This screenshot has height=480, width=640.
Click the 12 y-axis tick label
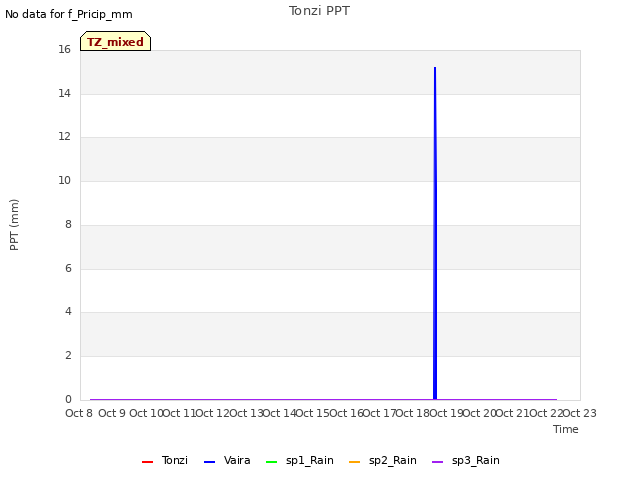click(64, 137)
